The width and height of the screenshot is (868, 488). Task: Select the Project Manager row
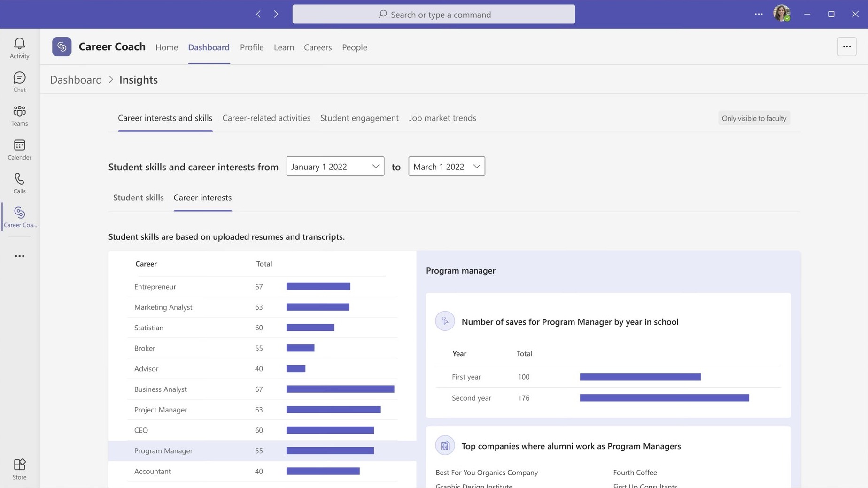262,410
